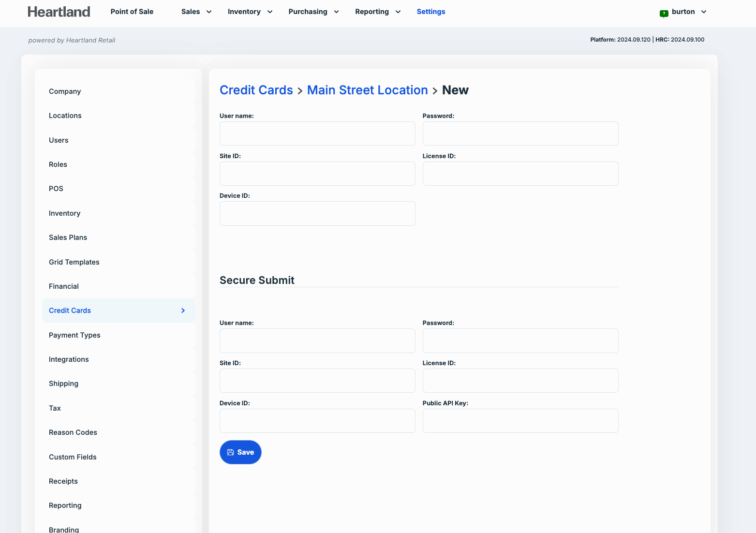Focus the top Device ID input field

pyautogui.click(x=317, y=214)
